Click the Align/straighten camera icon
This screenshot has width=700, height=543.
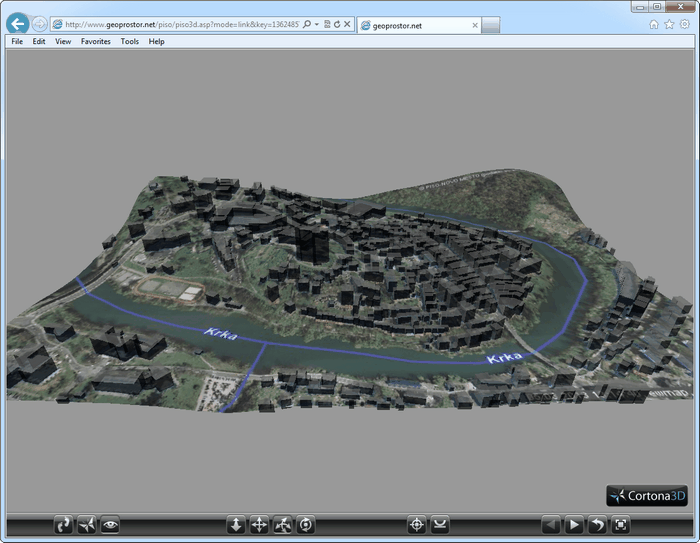[x=440, y=524]
